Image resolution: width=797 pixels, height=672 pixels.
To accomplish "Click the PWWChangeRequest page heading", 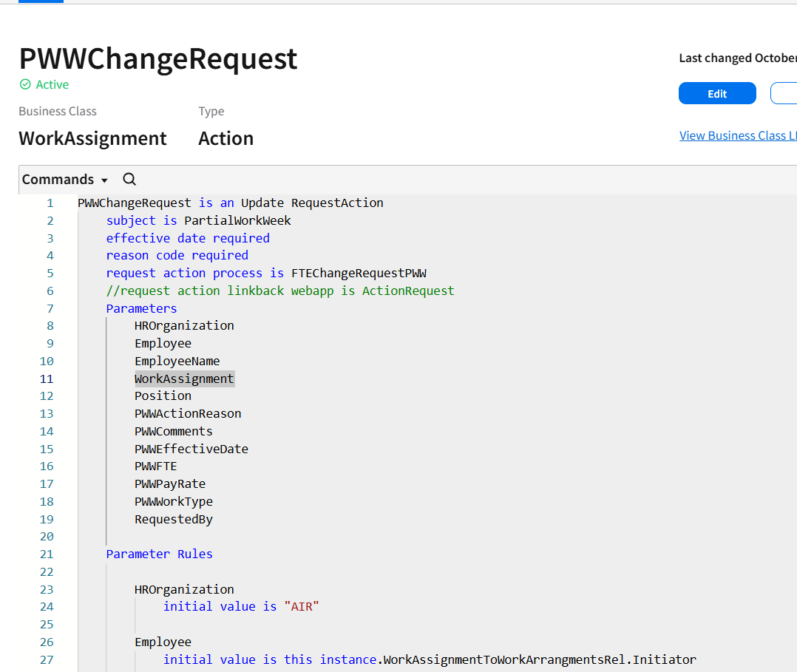I will click(x=158, y=58).
